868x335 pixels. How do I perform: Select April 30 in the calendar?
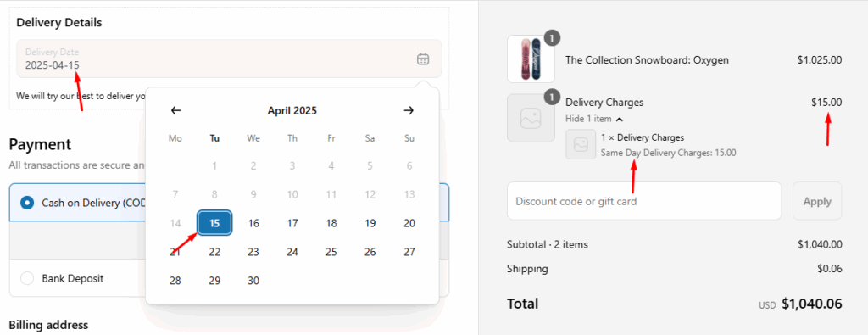pyautogui.click(x=253, y=281)
